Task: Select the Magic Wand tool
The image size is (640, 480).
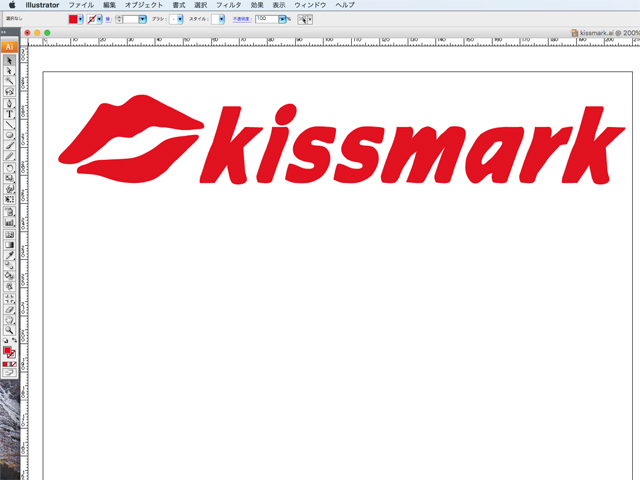Action: point(9,81)
